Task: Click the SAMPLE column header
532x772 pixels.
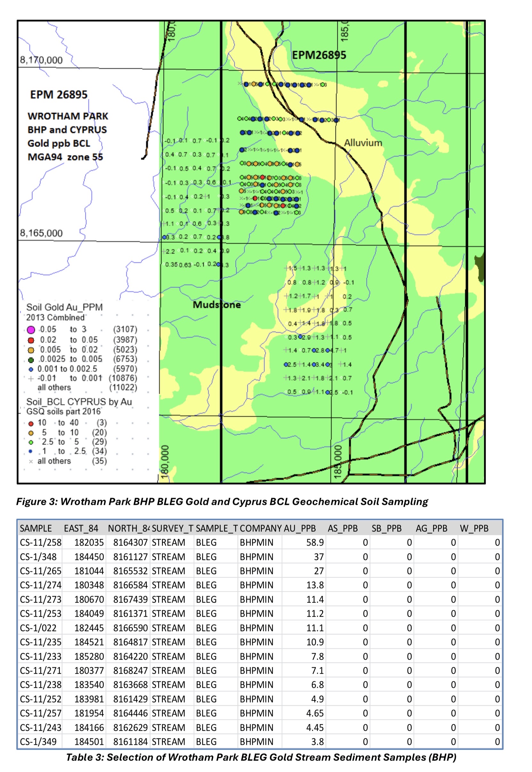Action: point(36,528)
